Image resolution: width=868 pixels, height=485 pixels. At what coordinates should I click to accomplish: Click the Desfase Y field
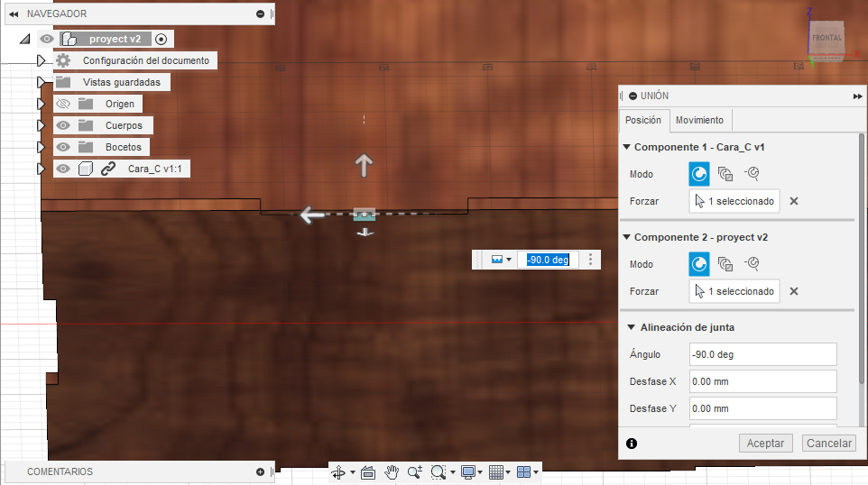coord(762,408)
